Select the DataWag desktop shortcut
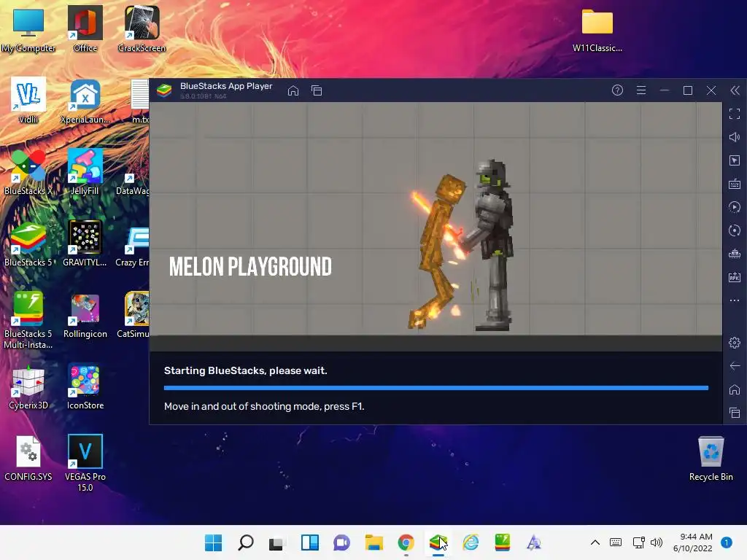 133,172
